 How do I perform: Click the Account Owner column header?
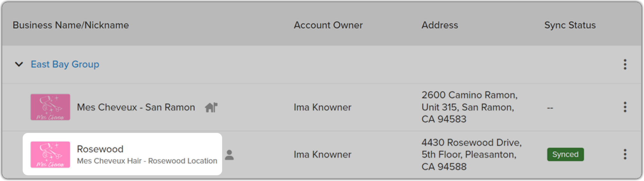pyautogui.click(x=328, y=25)
